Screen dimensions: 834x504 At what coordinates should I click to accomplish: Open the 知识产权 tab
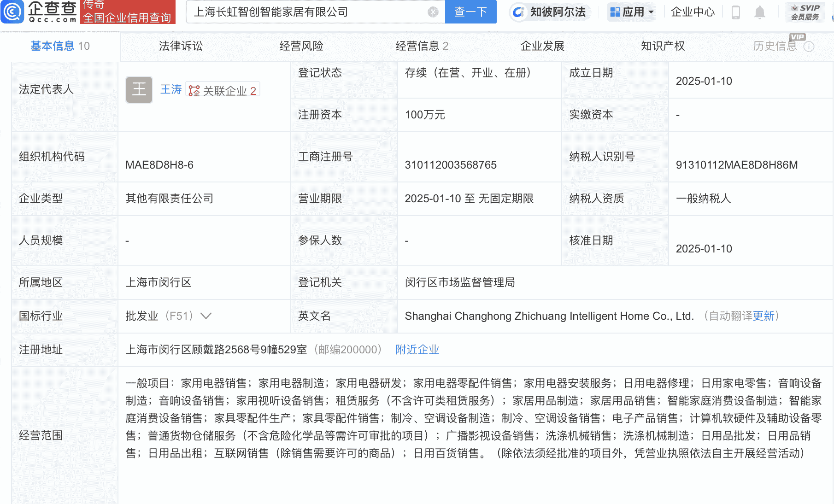pyautogui.click(x=663, y=46)
